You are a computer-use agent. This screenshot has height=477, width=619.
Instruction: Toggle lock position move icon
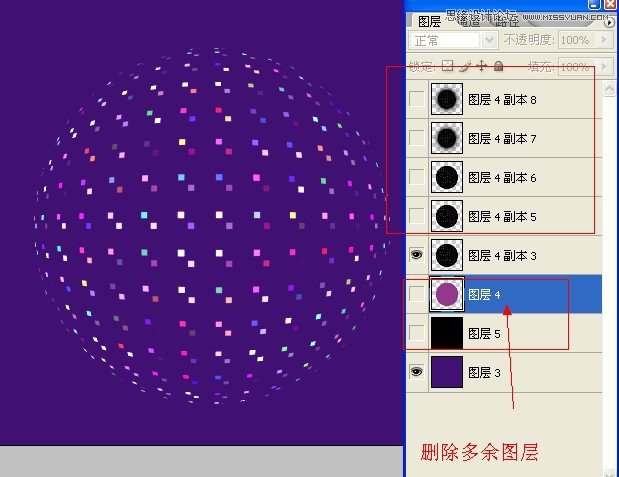481,66
